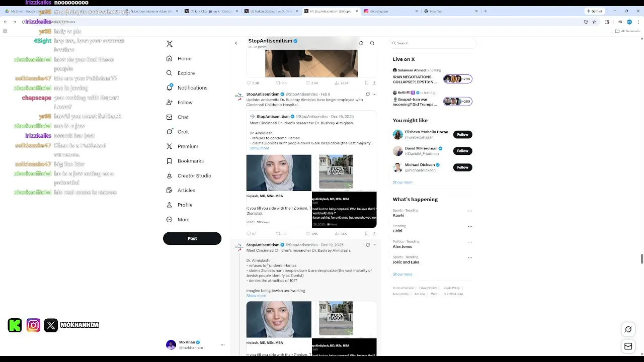Share the top post
This screenshot has height=362, width=644.
[374, 83]
